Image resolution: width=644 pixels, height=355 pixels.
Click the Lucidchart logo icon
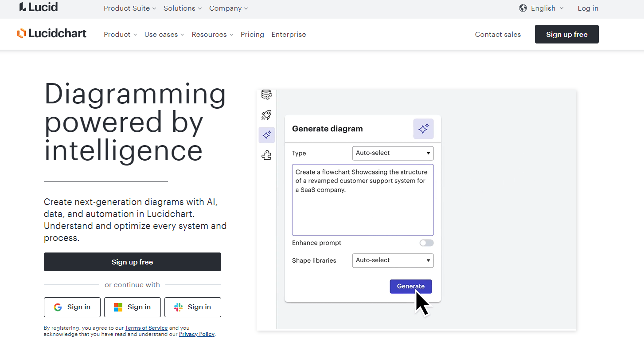(22, 34)
